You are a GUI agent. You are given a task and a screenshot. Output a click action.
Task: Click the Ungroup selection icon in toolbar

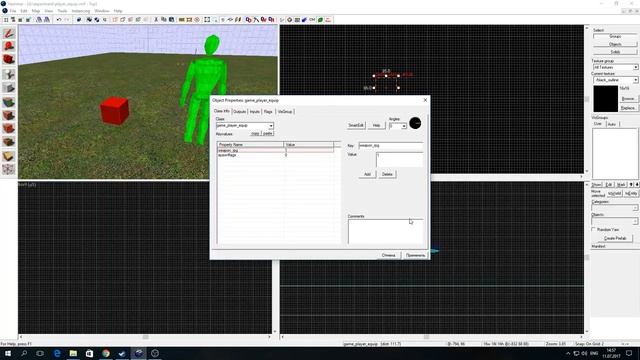(97, 20)
